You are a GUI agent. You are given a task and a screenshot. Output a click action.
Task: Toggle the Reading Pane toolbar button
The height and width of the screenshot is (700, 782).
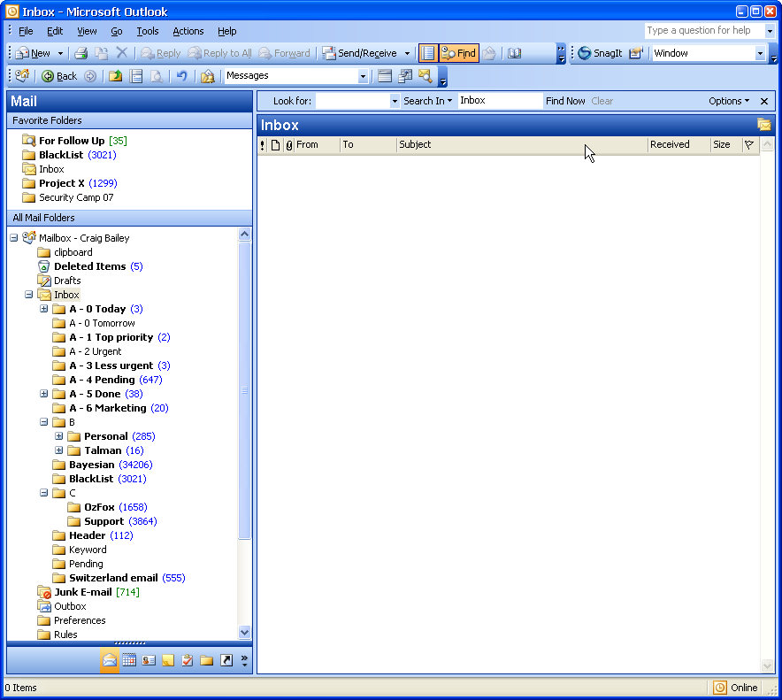tap(430, 53)
